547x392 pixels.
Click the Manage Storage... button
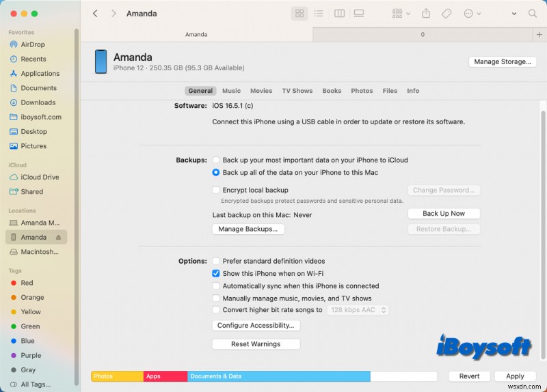503,61
